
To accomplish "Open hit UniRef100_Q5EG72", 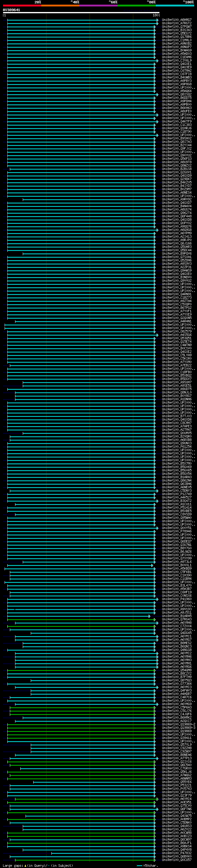I will coord(177,34).
